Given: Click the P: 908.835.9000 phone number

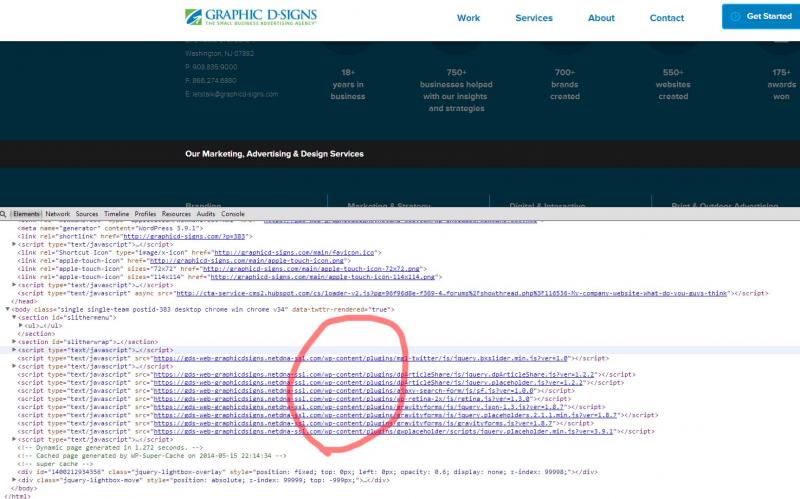Looking at the screenshot, I should 211,67.
